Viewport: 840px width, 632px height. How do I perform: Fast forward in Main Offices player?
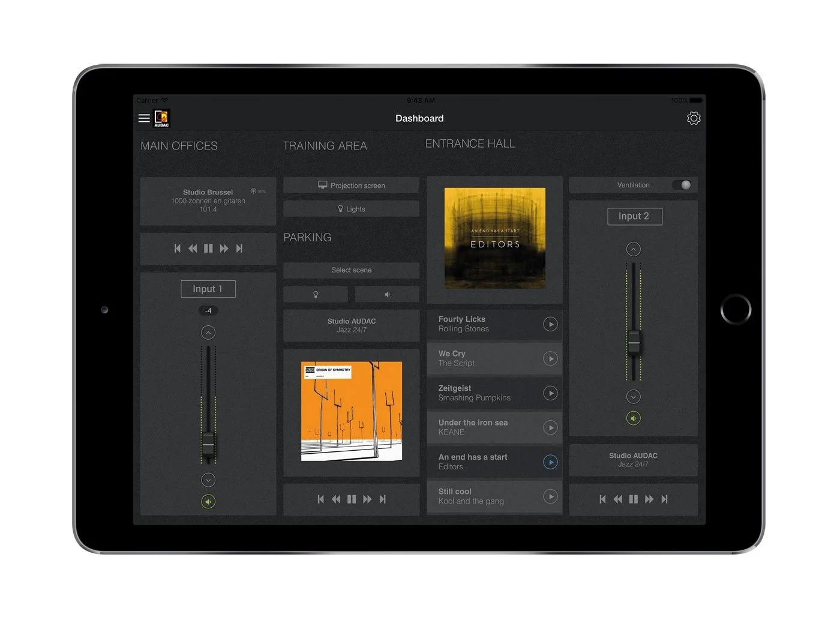pos(224,248)
